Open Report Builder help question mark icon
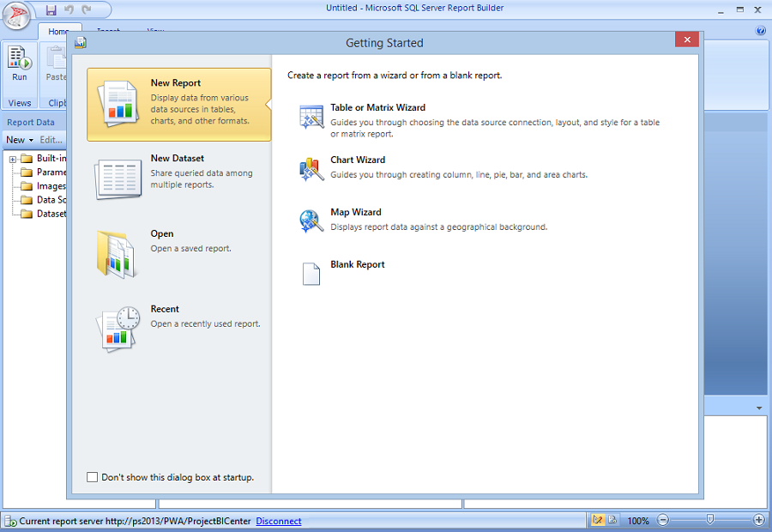Screen dimensions: 772x532 coord(760,31)
